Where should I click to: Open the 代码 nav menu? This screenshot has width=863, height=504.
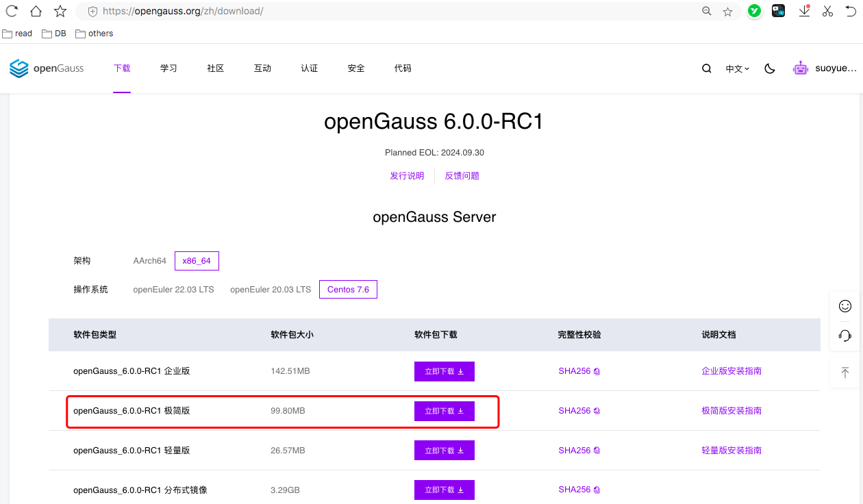pyautogui.click(x=403, y=68)
